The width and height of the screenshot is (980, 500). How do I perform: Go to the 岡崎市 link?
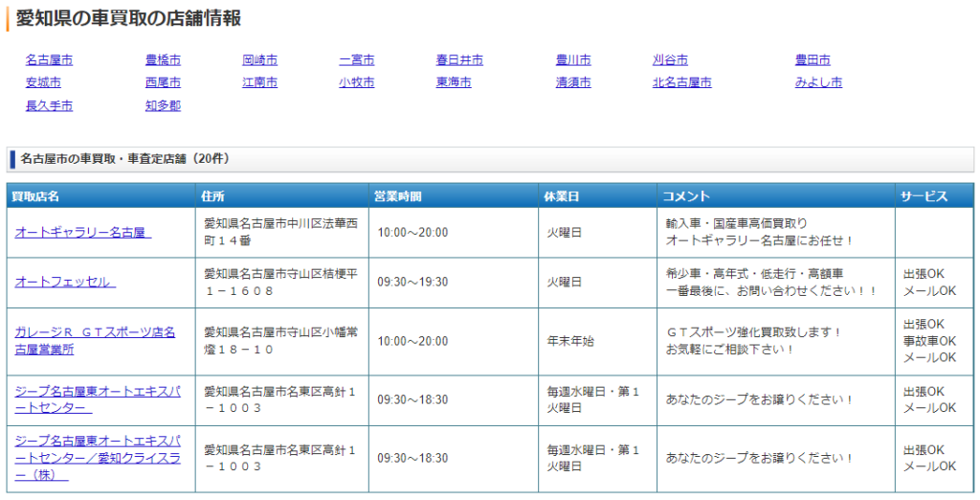tap(259, 60)
